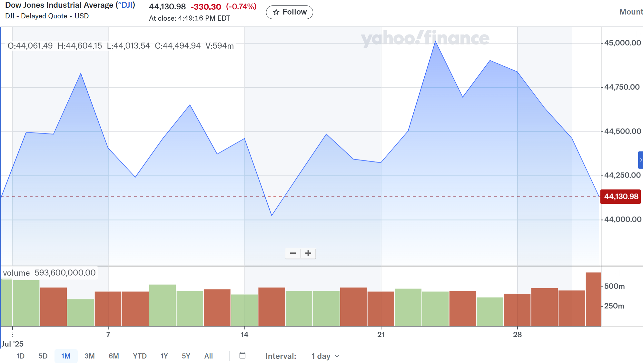Click the 45,000.00 price axis label
The width and height of the screenshot is (643, 364).
tap(622, 43)
